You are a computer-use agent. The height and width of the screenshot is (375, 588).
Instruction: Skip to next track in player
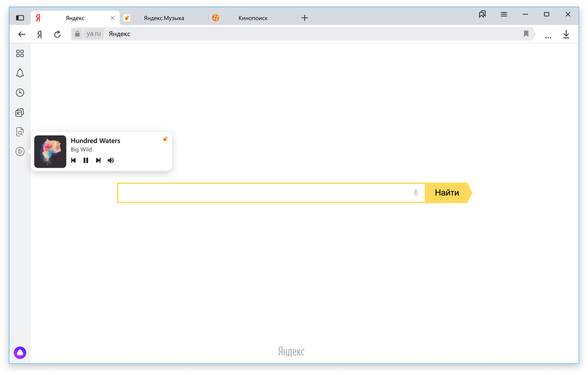[98, 160]
